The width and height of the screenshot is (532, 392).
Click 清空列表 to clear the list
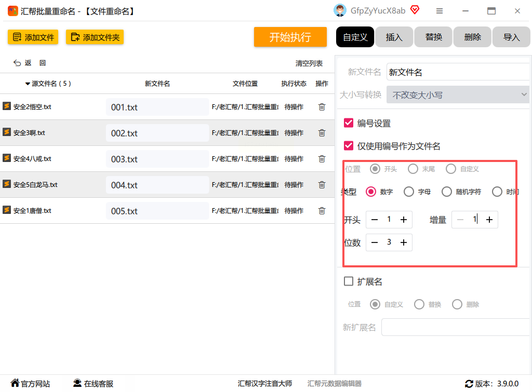(x=309, y=63)
